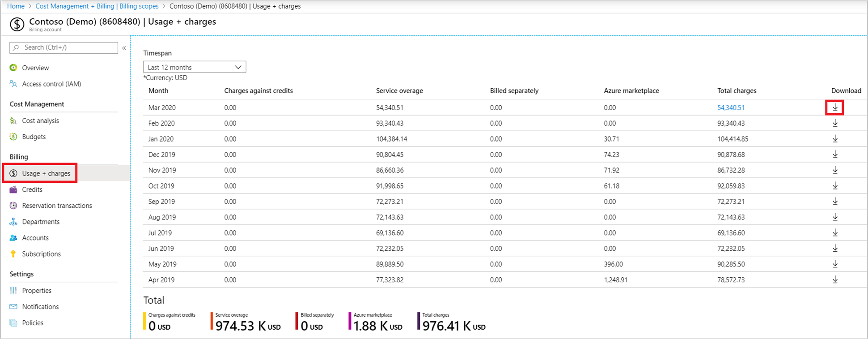This screenshot has height=339, width=868.
Task: Open the Timespan dropdown
Action: coord(194,67)
